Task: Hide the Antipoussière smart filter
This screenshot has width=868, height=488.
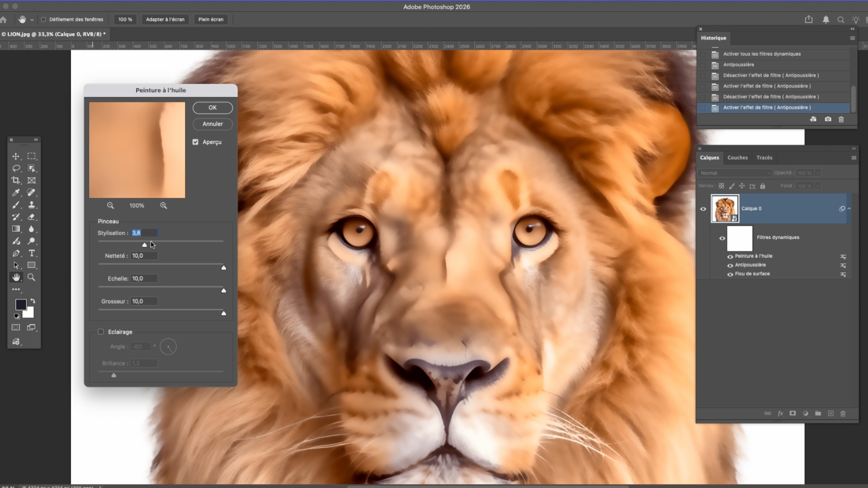Action: [x=730, y=265]
